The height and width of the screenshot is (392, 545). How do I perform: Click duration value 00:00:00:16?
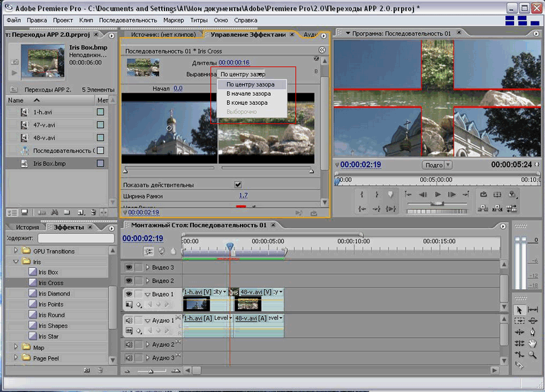234,62
